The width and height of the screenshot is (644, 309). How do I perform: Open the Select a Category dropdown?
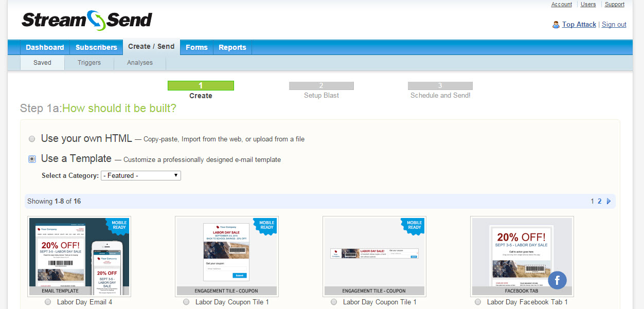(141, 175)
